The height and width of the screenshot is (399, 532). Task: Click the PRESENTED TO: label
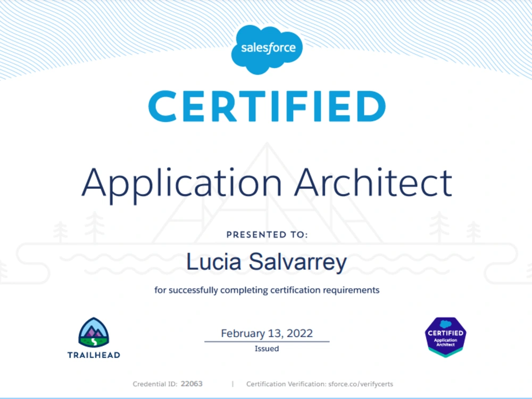pos(267,235)
